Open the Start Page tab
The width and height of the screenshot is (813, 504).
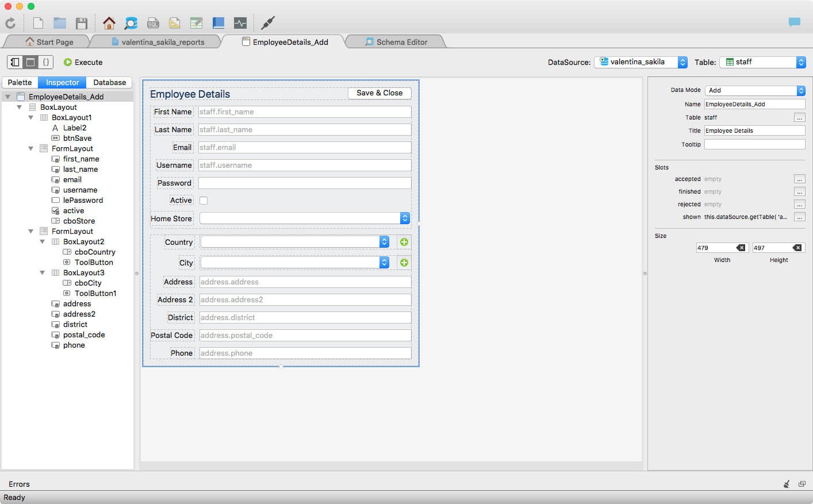pyautogui.click(x=49, y=42)
